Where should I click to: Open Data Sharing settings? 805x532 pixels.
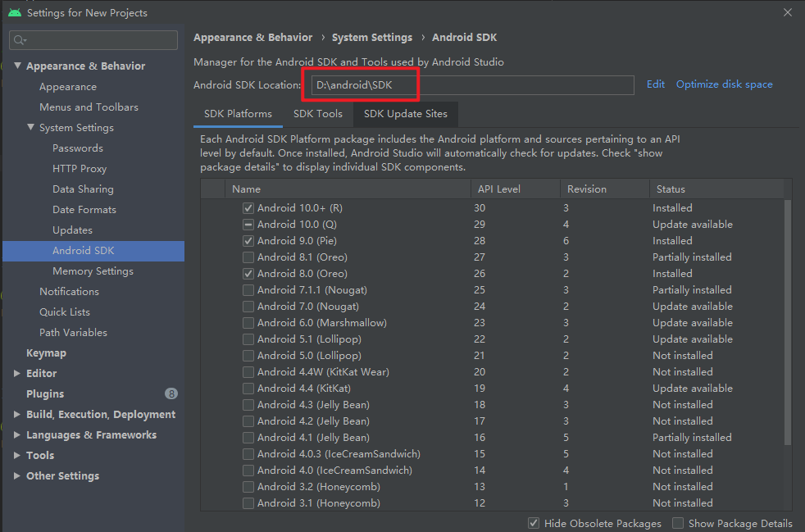(83, 189)
